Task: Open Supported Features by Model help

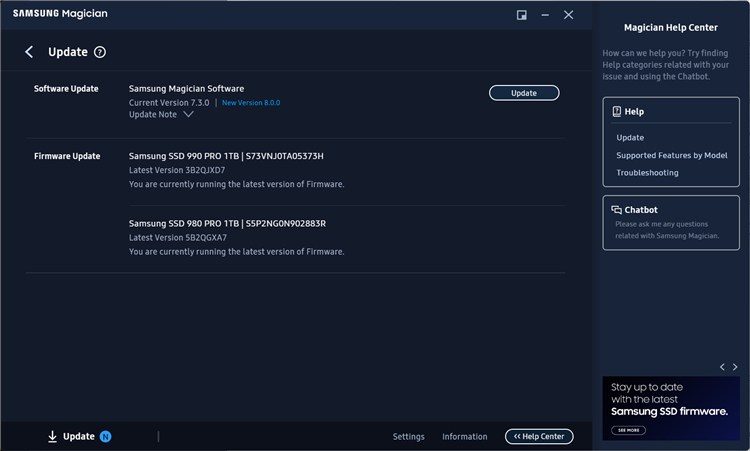Action: [672, 155]
